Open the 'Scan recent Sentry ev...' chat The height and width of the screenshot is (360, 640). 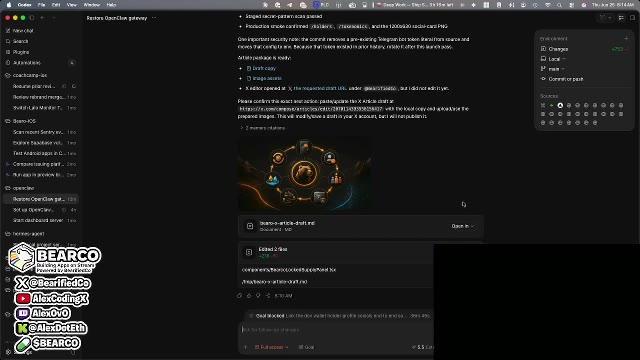pyautogui.click(x=41, y=132)
